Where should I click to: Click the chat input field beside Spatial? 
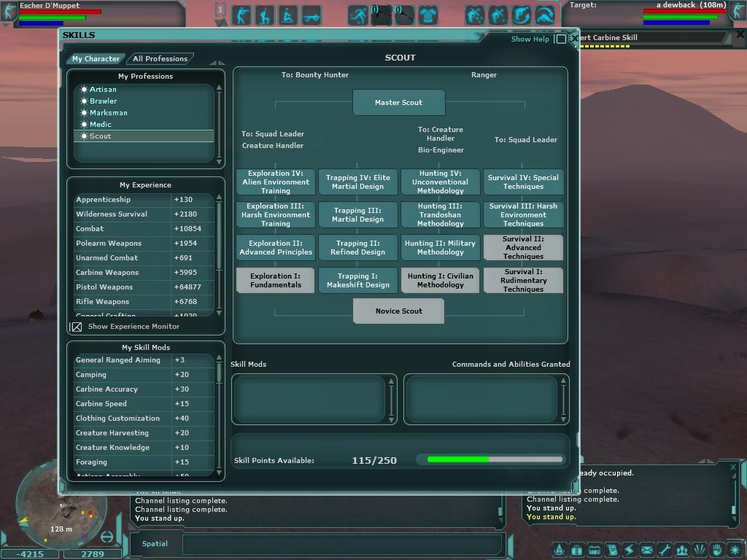(x=341, y=544)
